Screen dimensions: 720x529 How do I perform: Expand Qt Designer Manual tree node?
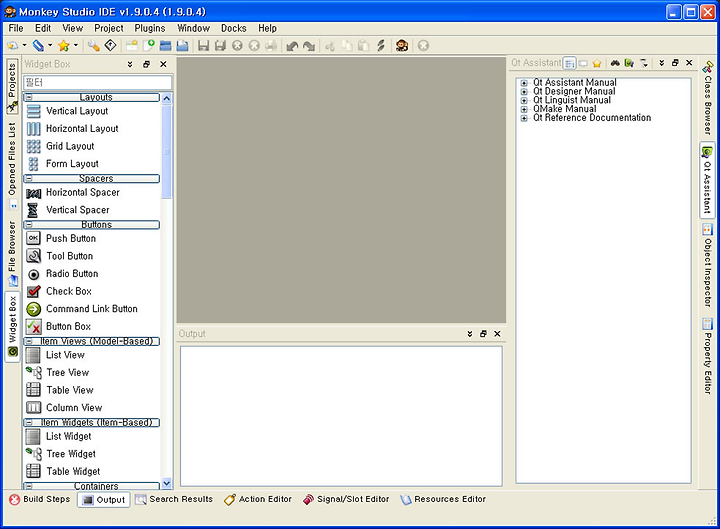coord(524,92)
